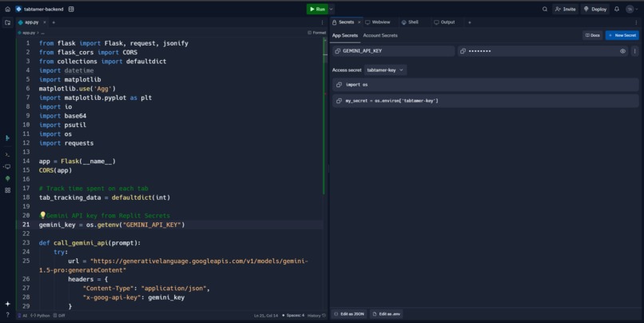Close the Secrets tab

tap(359, 22)
